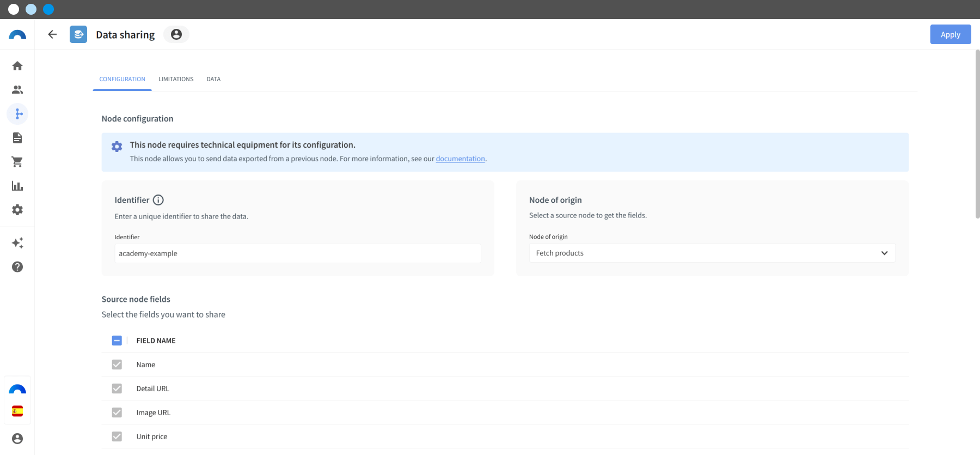The image size is (980, 455).
Task: Open the Home icon in sidebar
Action: click(x=17, y=66)
